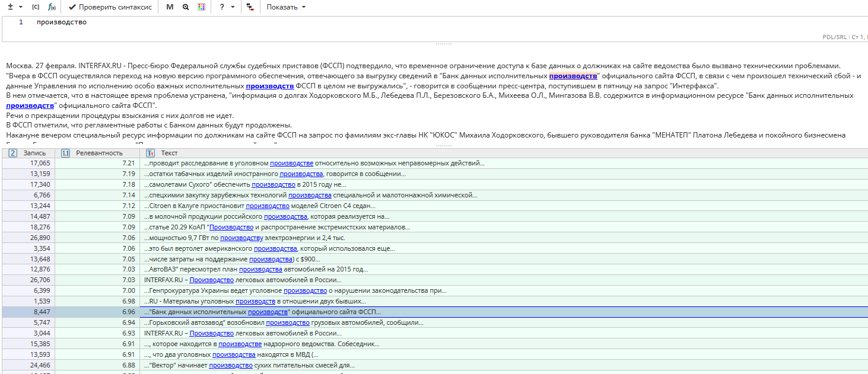Select record number 13,593
Screen dimensions: 868x374
tap(40, 354)
